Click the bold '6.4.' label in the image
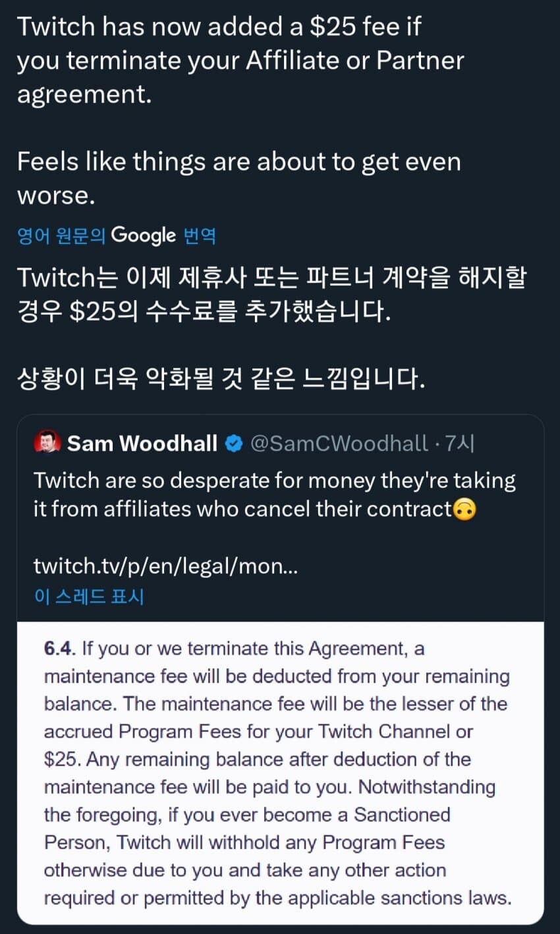This screenshot has width=560, height=934. 61,649
